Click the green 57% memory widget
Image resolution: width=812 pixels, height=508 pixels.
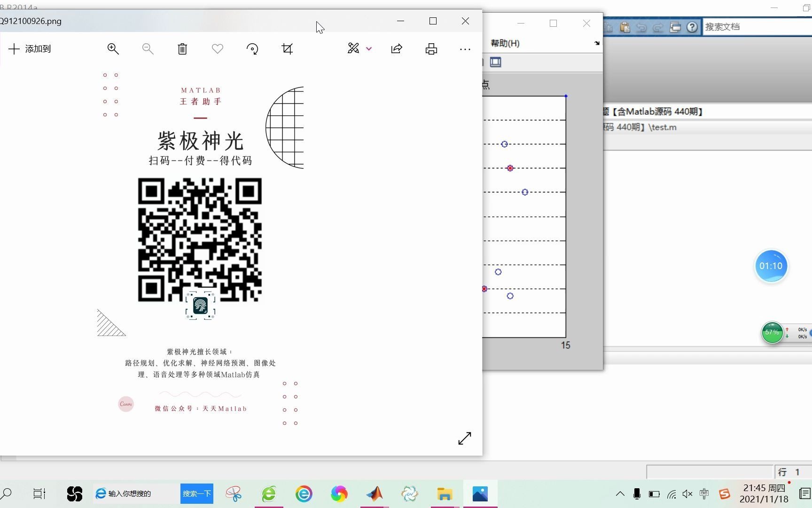point(772,333)
